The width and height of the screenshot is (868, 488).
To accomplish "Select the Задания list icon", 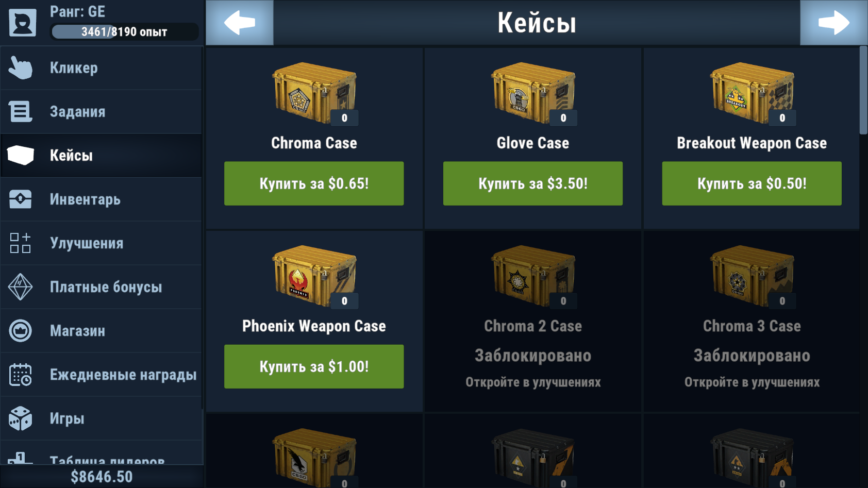I will click(x=21, y=112).
